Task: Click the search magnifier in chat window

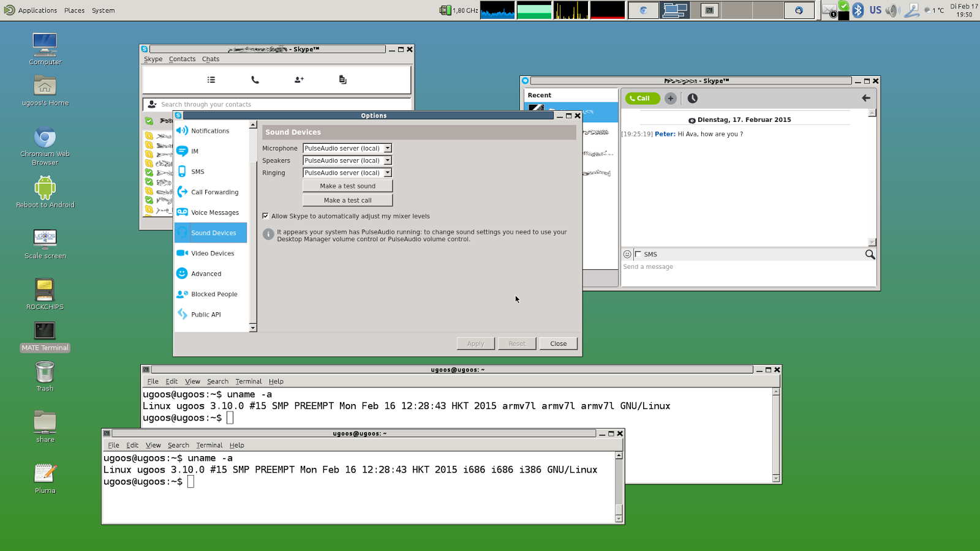Action: (870, 254)
